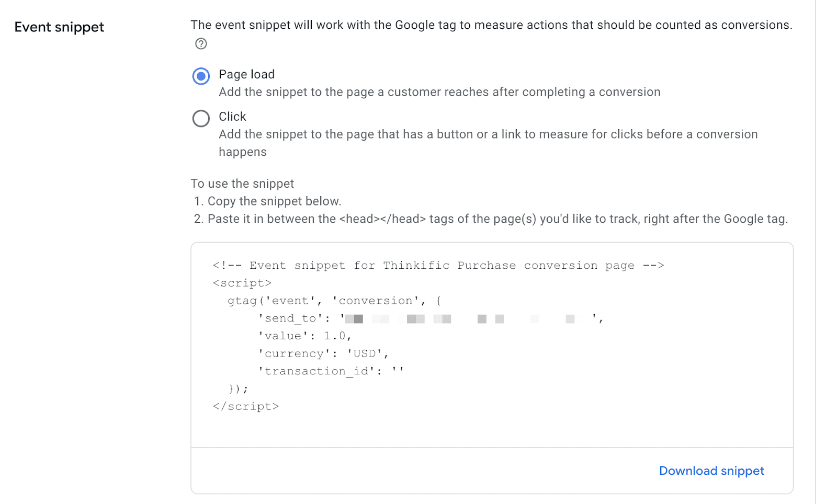Viewport: 837px width, 504px height.
Task: Click the 'transaction_id' line in code
Action: click(331, 371)
